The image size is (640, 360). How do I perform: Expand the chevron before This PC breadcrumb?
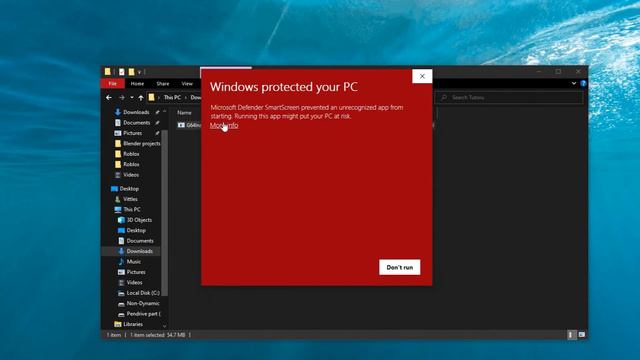pyautogui.click(x=159, y=98)
